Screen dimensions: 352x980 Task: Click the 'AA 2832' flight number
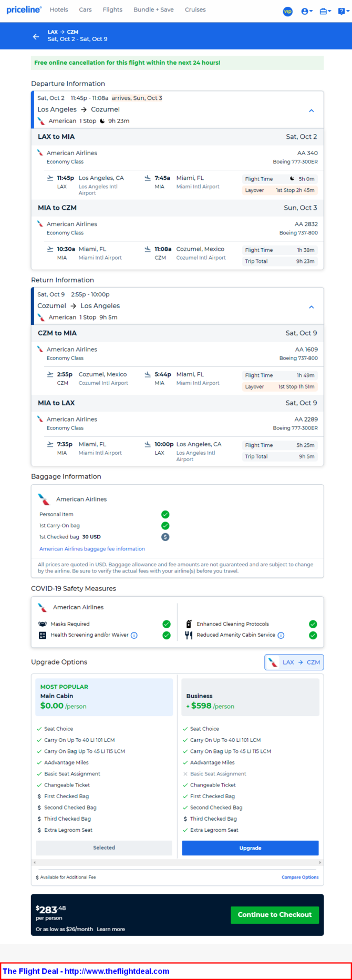pyautogui.click(x=306, y=224)
